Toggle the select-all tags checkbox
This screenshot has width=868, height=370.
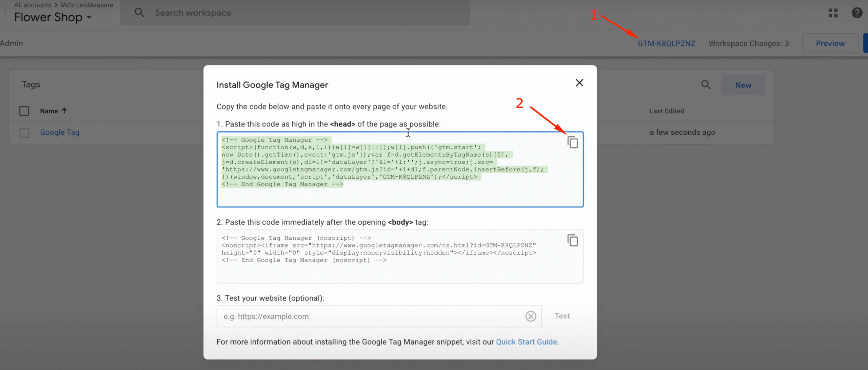24,111
